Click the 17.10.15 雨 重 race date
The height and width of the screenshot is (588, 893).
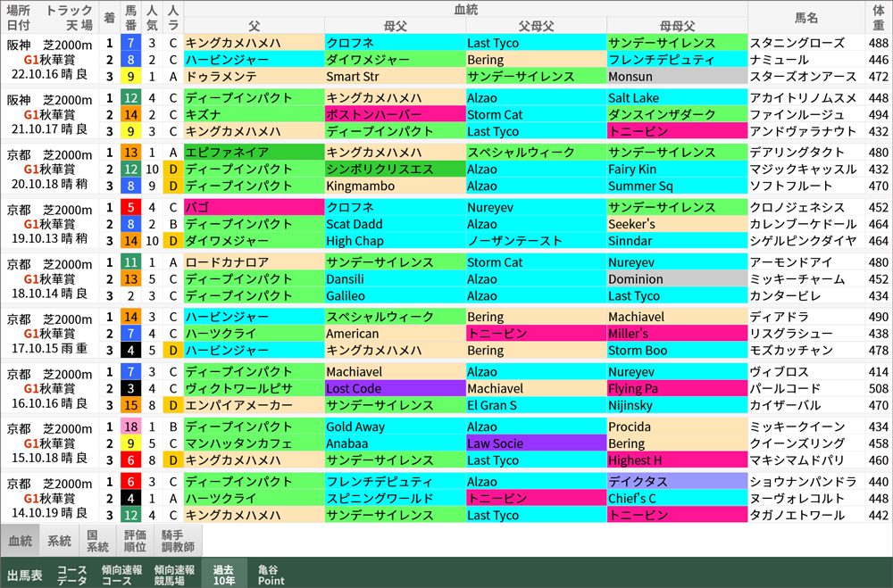(49, 348)
